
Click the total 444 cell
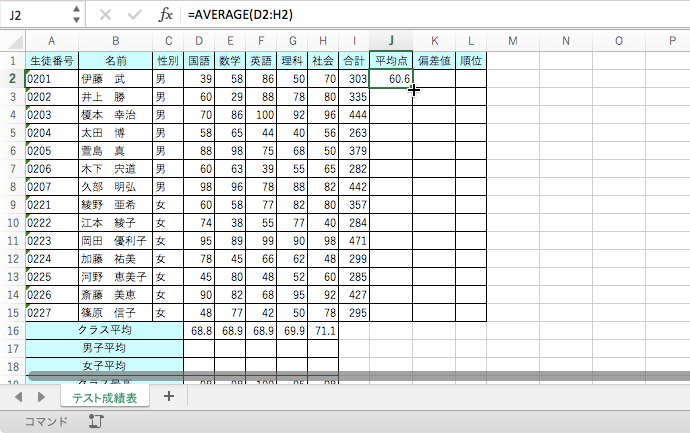(354, 115)
